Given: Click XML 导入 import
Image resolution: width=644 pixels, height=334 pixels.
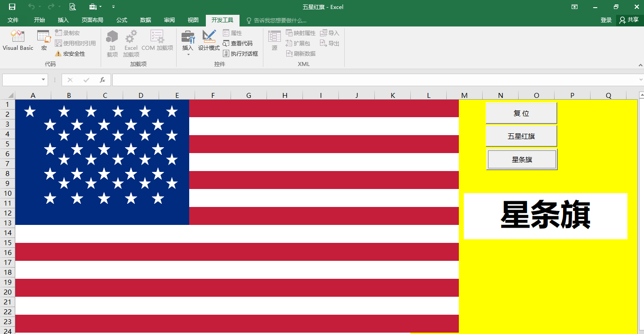Looking at the screenshot, I should point(329,33).
